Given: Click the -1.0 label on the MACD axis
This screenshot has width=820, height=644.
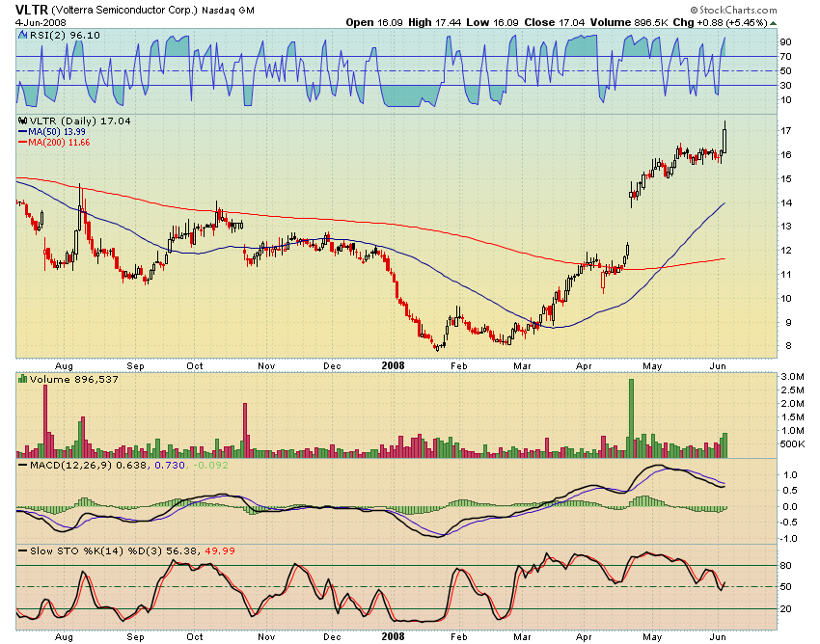Looking at the screenshot, I should [788, 538].
